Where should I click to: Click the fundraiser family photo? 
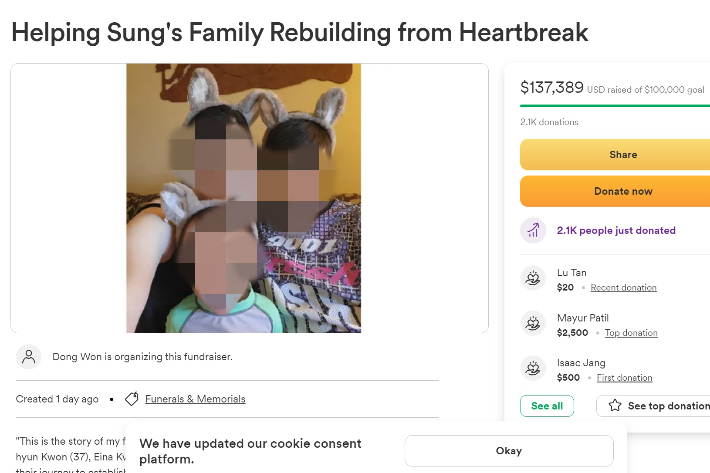click(x=244, y=198)
